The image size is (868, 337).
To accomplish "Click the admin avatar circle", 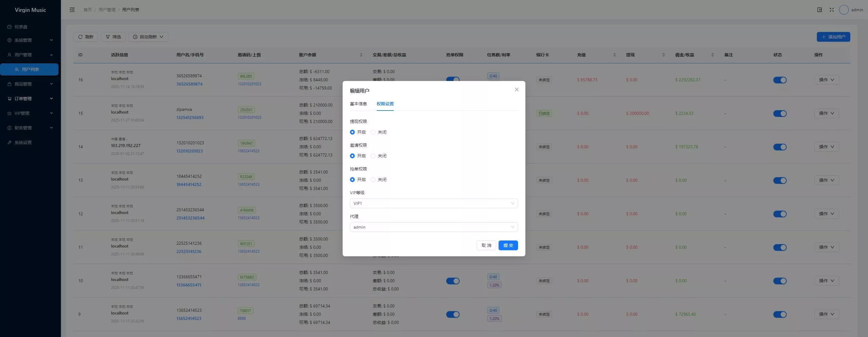I will (844, 10).
